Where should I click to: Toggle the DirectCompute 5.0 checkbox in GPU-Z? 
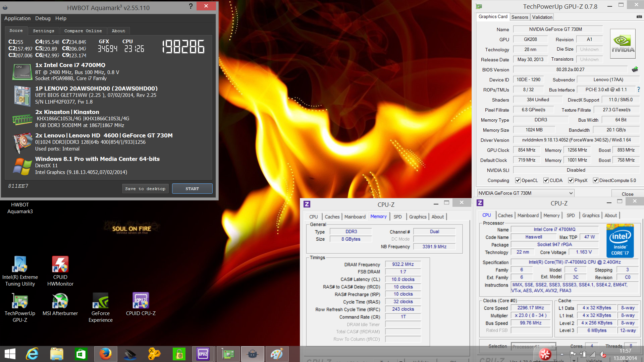tap(596, 180)
